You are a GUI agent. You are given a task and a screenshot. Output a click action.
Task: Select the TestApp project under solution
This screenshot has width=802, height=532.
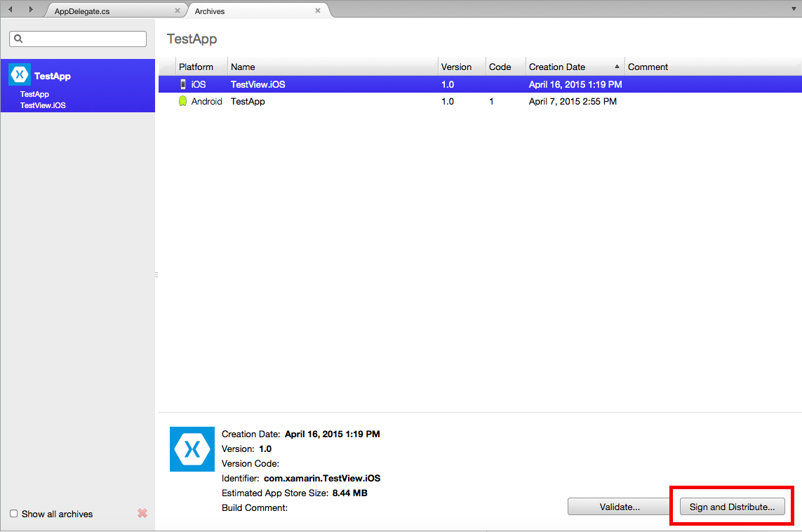pyautogui.click(x=35, y=94)
